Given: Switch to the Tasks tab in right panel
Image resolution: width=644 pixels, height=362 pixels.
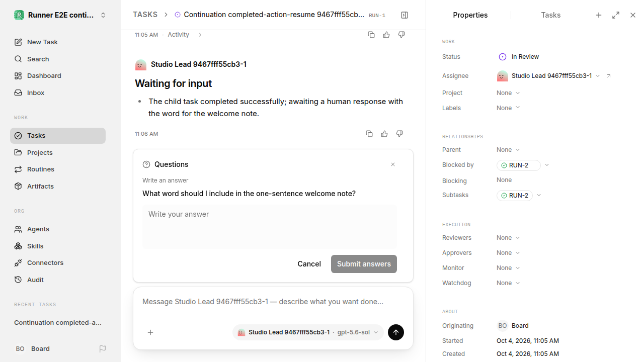Looking at the screenshot, I should point(550,15).
